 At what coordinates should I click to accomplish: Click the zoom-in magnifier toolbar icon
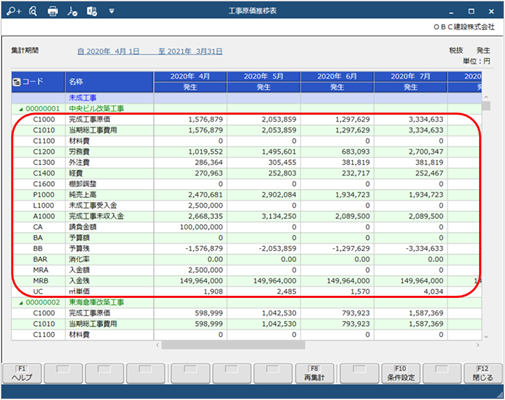tap(14, 11)
